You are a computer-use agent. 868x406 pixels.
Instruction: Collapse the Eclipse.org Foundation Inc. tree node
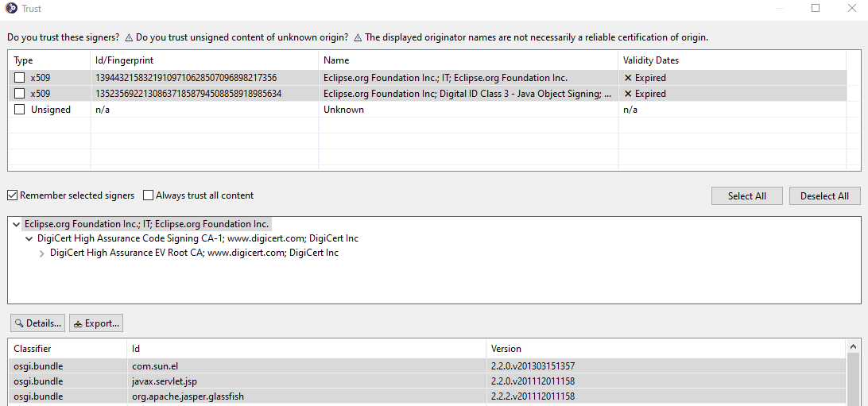17,225
